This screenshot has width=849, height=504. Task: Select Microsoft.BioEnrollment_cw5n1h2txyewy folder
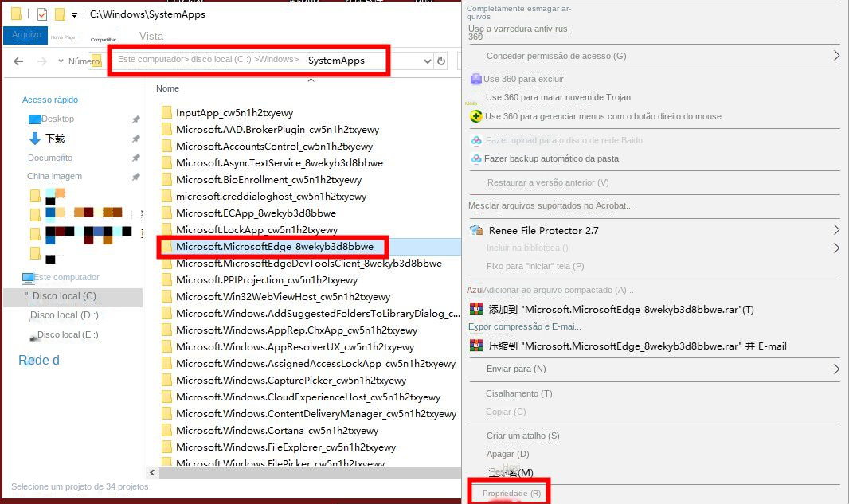point(268,180)
